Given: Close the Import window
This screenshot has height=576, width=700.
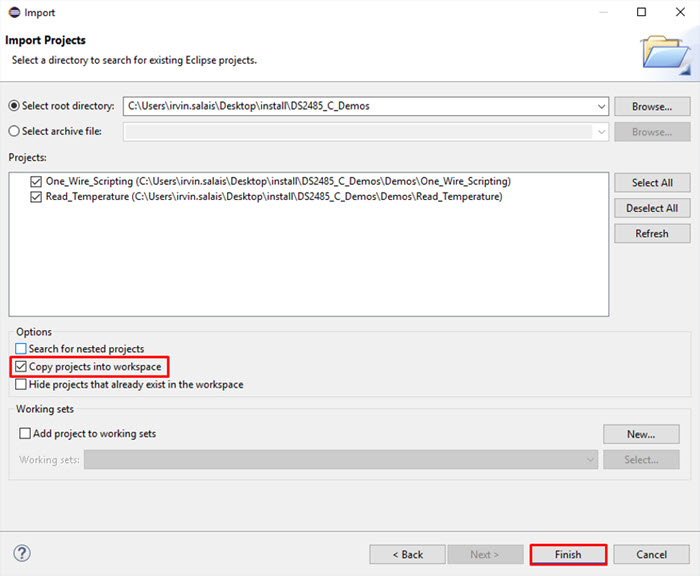Looking at the screenshot, I should click(x=680, y=12).
